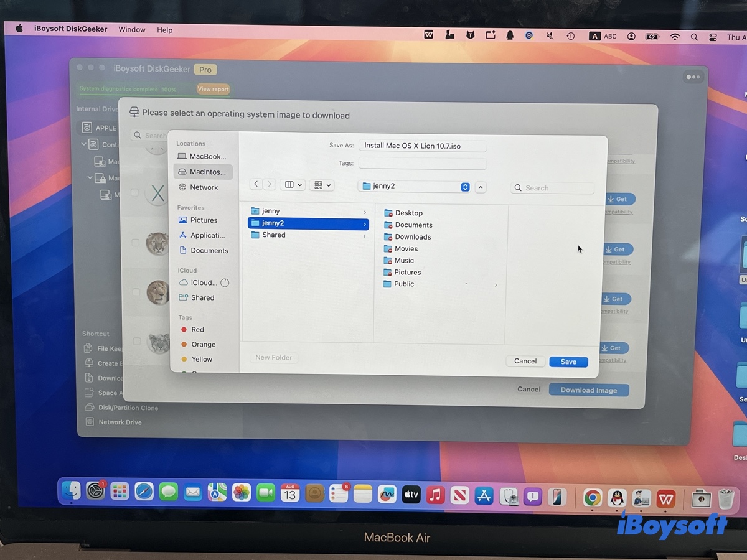Viewport: 747px width, 560px height.
Task: Open the jenny2 location pop-up menu
Action: click(x=415, y=186)
